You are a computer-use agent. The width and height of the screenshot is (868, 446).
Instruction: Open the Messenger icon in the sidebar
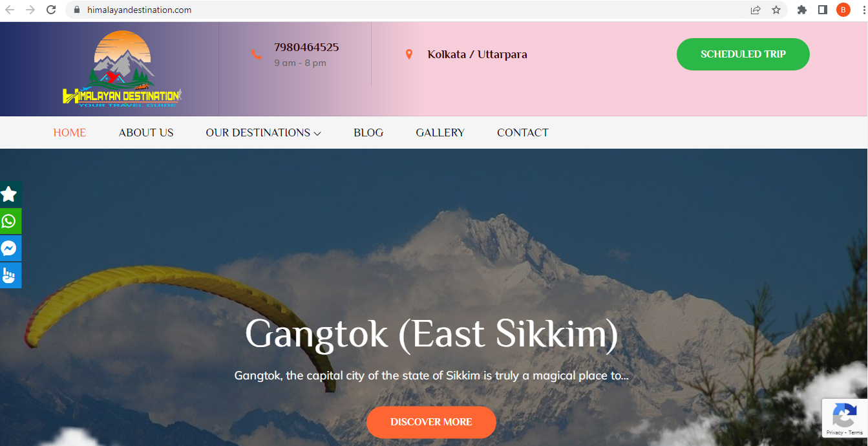tap(9, 248)
